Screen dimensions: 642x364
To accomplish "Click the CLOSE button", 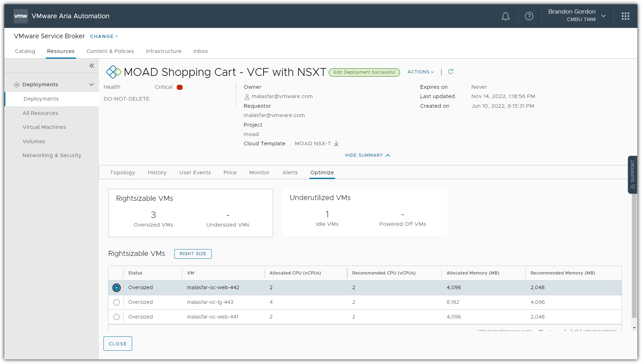I will point(118,344).
